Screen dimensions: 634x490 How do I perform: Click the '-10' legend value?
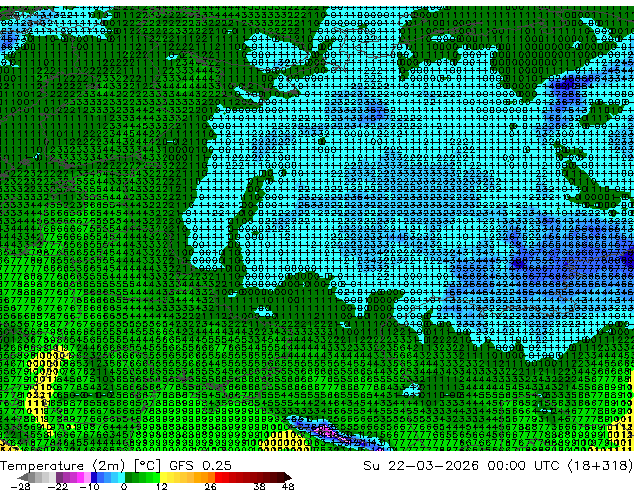[x=90, y=486]
